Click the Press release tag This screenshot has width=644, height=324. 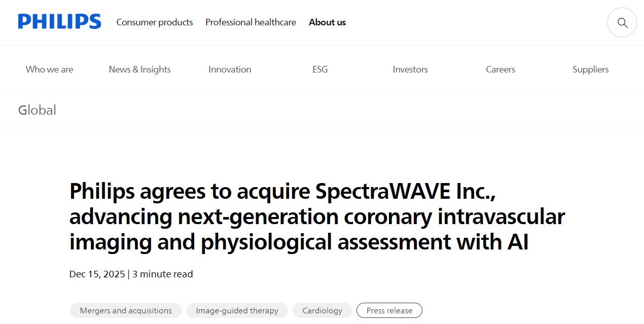tap(389, 310)
